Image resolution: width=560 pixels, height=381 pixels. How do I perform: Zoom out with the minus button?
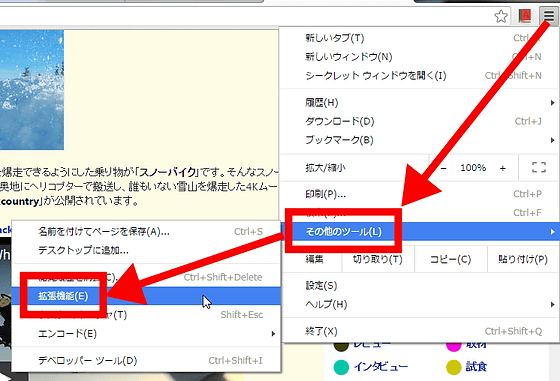click(444, 168)
